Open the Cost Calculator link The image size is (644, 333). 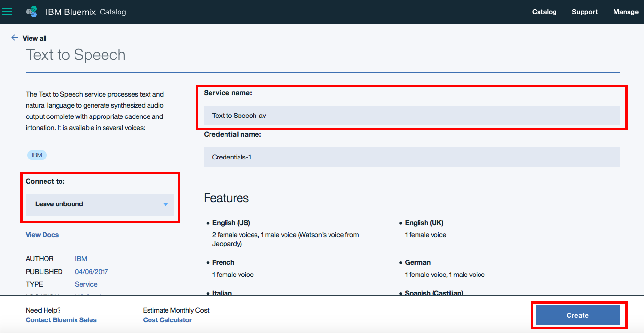tap(167, 320)
